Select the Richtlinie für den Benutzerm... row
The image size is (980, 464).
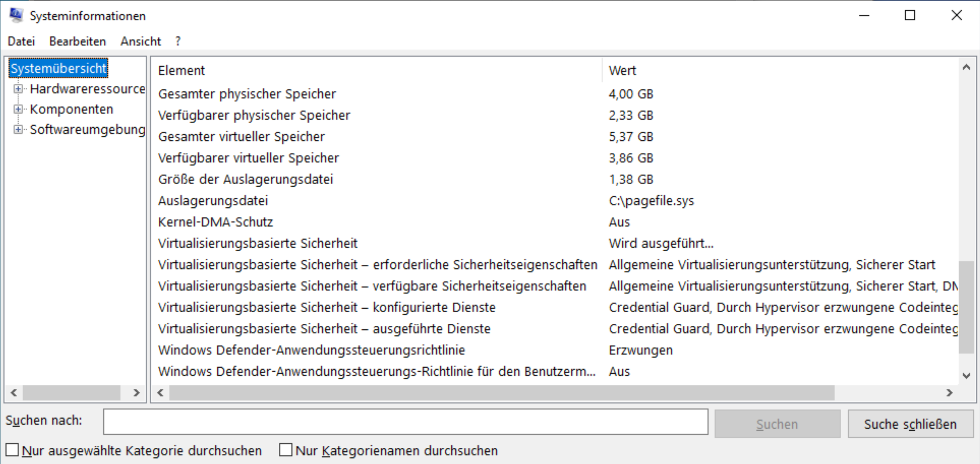point(555,371)
